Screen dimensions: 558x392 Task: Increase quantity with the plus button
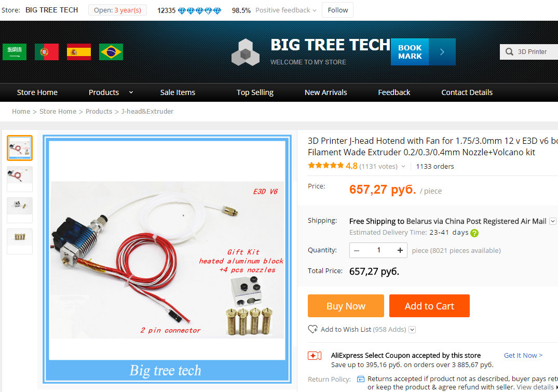point(400,250)
